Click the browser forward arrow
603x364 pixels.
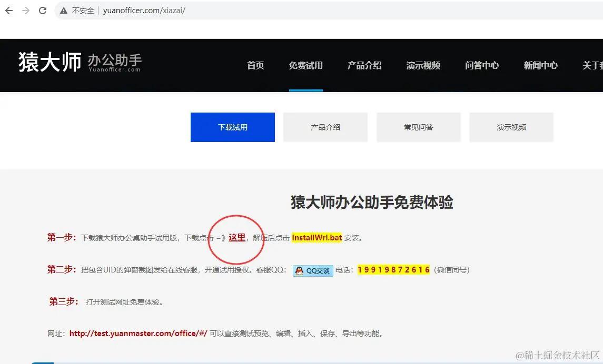coord(25,10)
